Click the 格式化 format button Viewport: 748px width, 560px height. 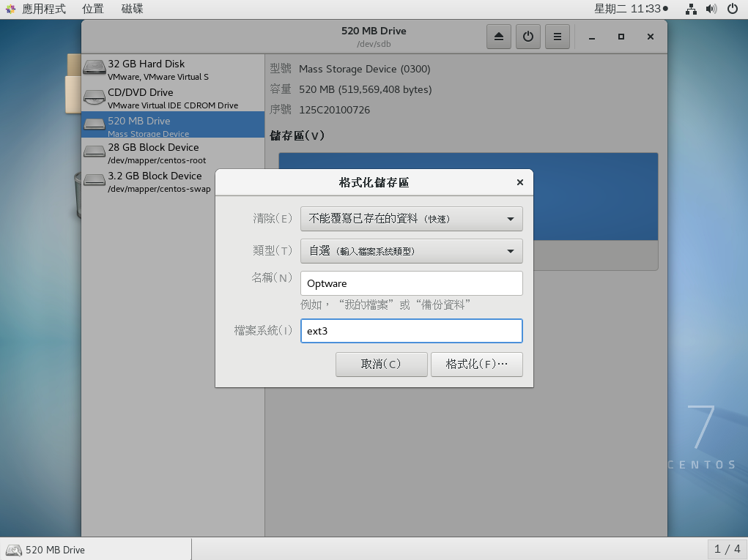coord(476,364)
